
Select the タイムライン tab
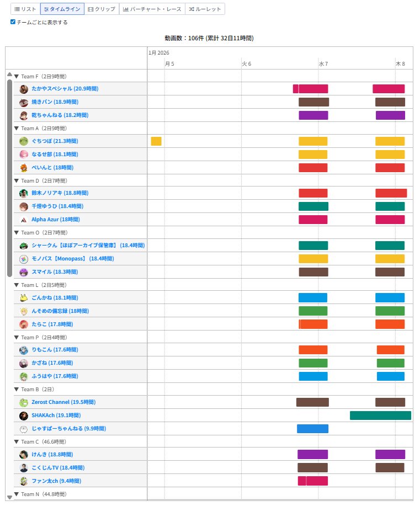click(62, 9)
